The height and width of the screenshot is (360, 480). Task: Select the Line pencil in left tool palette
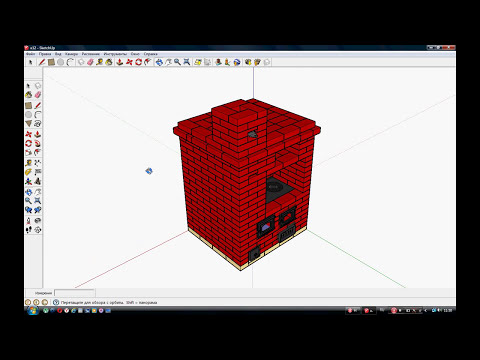(x=38, y=106)
